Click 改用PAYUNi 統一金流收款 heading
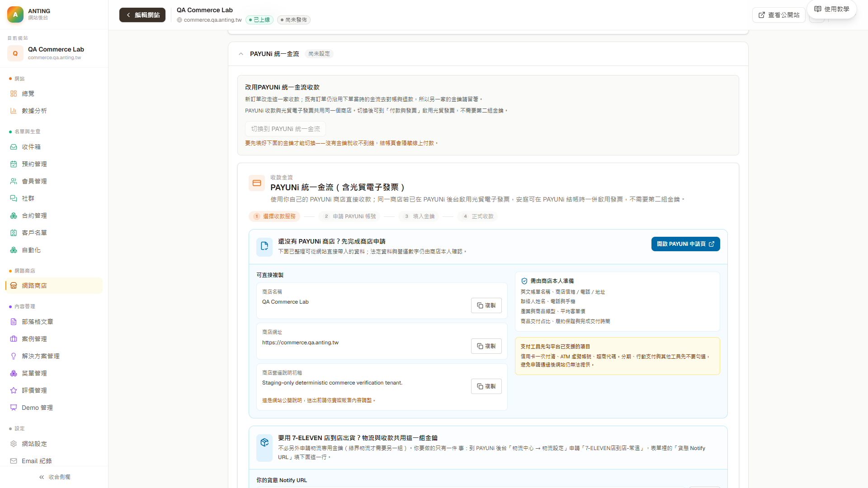Viewport: 868px width, 488px height. tap(282, 87)
